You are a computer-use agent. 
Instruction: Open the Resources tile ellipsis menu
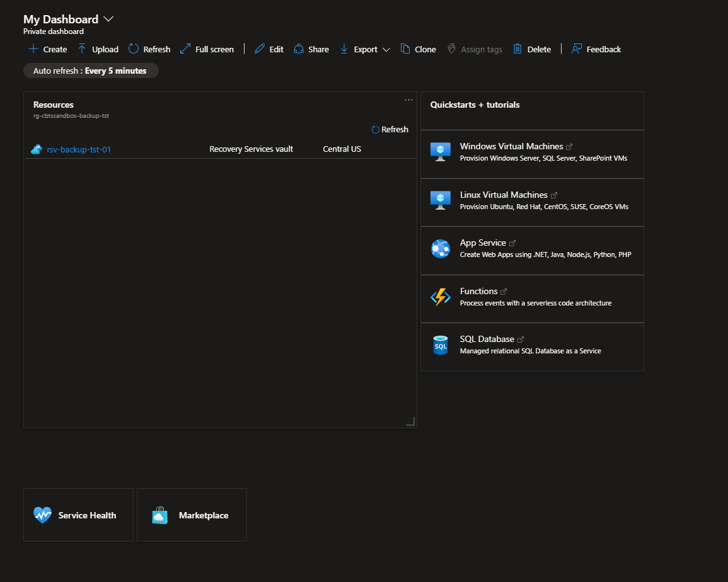408,100
